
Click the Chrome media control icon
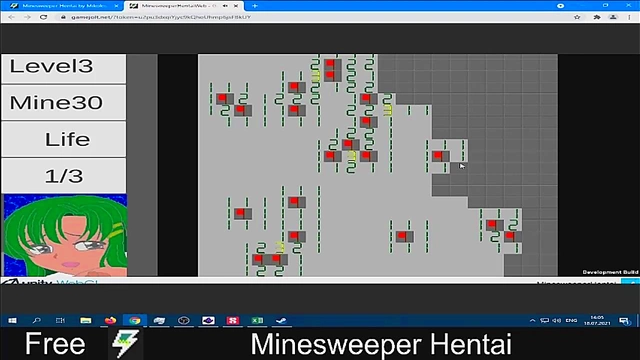[x=560, y=6]
